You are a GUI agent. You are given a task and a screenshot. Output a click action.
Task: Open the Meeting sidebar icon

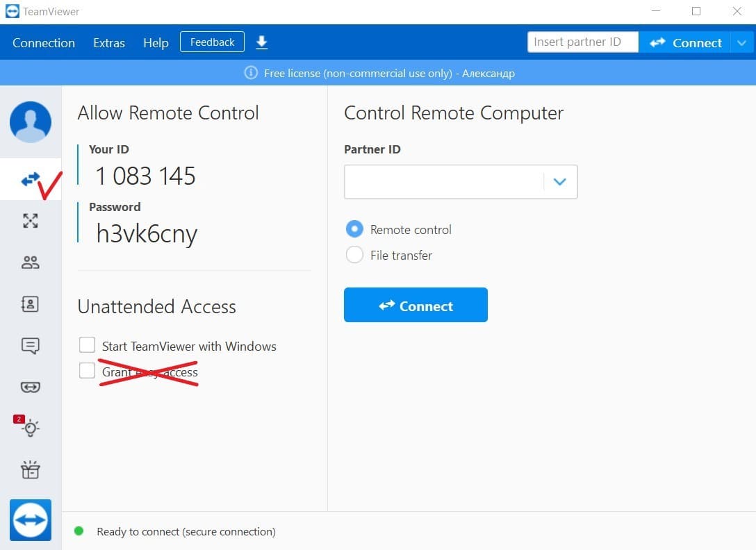(31, 262)
